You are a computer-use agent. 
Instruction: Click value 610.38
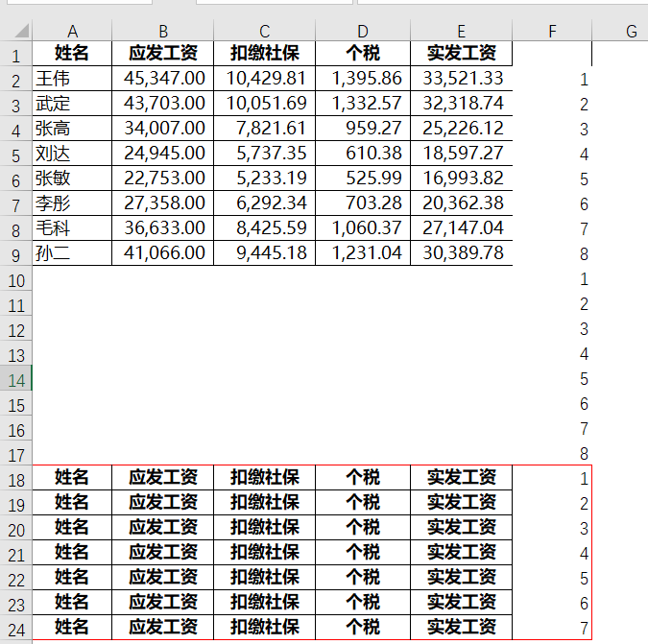pyautogui.click(x=363, y=154)
